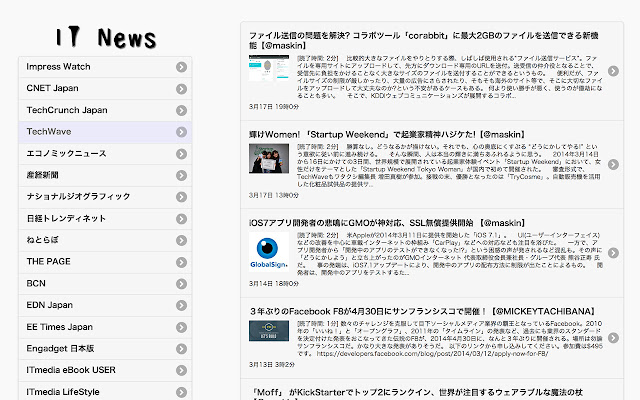This screenshot has height=400, width=640.
Task: Click the Startup Weekend group photo thumbnail
Action: 269,158
